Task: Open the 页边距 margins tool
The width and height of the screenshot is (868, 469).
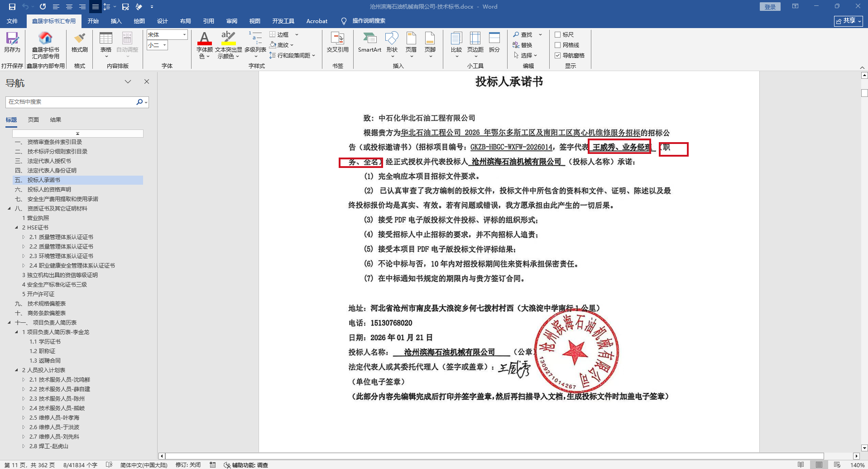Action: tap(475, 44)
